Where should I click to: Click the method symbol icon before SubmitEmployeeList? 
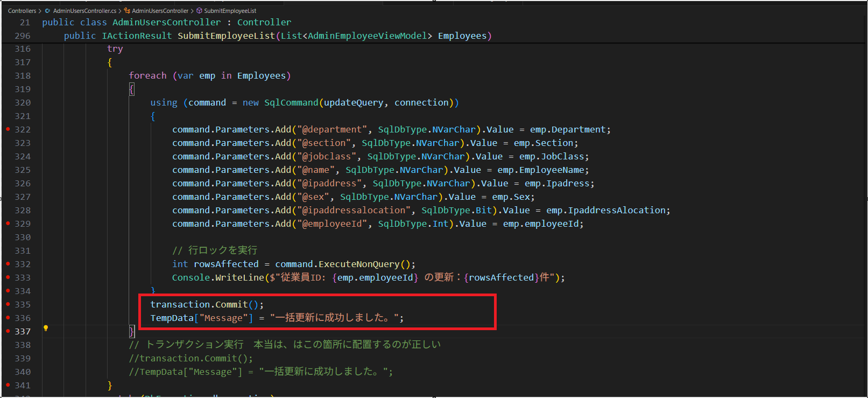tap(199, 11)
